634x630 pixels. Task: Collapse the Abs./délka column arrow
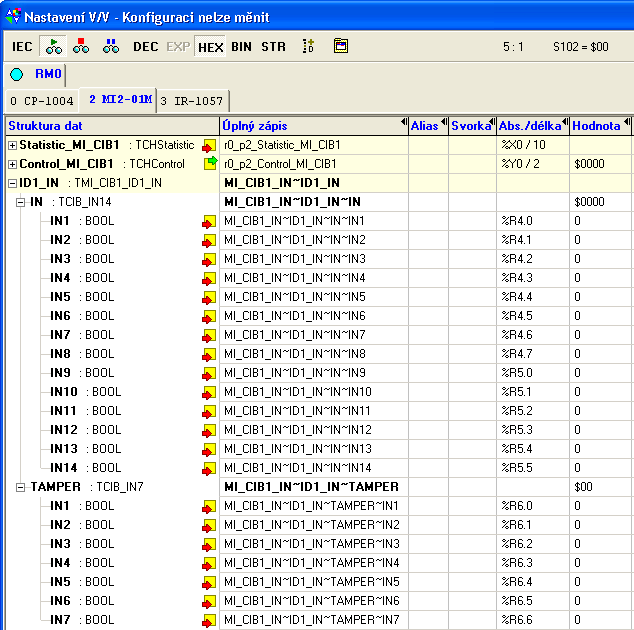(565, 122)
